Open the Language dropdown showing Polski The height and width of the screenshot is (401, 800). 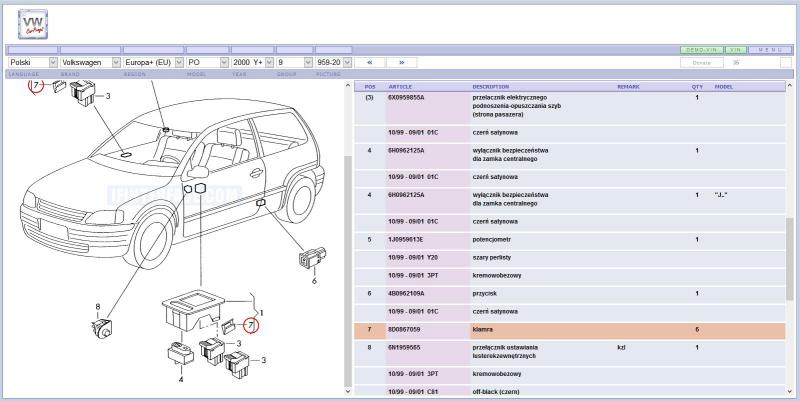[x=33, y=62]
